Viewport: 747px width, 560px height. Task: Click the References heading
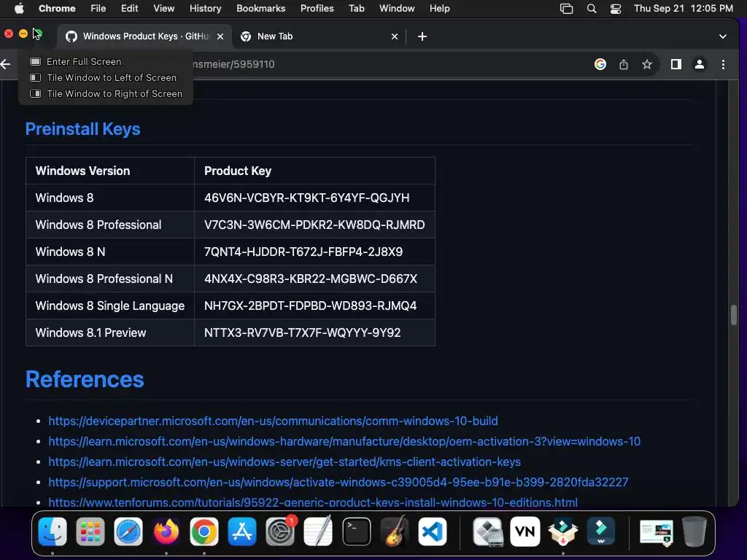point(85,379)
